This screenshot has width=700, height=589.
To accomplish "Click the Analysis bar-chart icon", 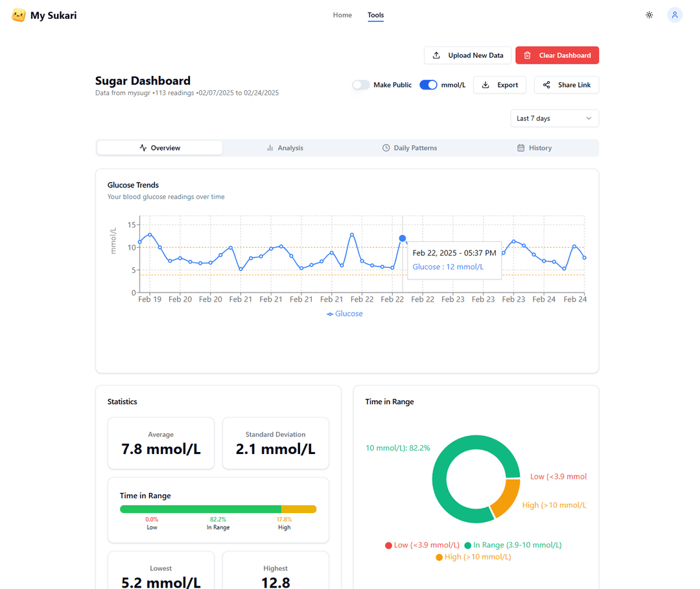I will tap(270, 148).
